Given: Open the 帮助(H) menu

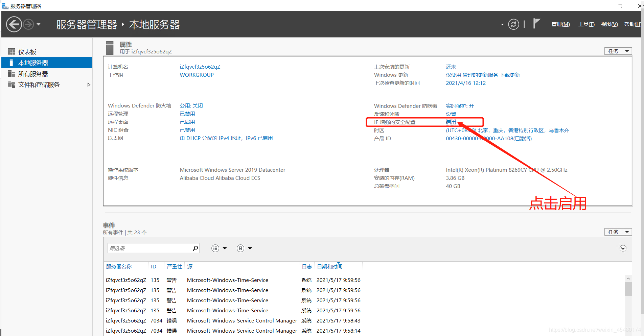Looking at the screenshot, I should click(x=632, y=24).
